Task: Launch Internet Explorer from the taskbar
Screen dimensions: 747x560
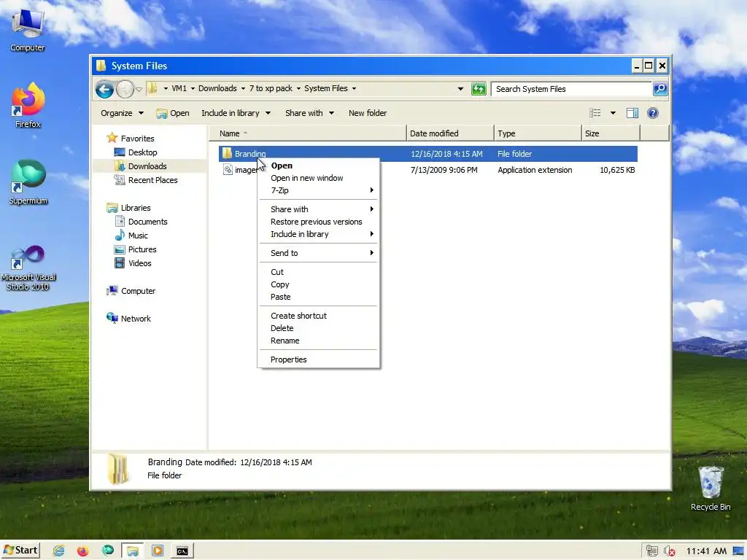Action: point(58,551)
